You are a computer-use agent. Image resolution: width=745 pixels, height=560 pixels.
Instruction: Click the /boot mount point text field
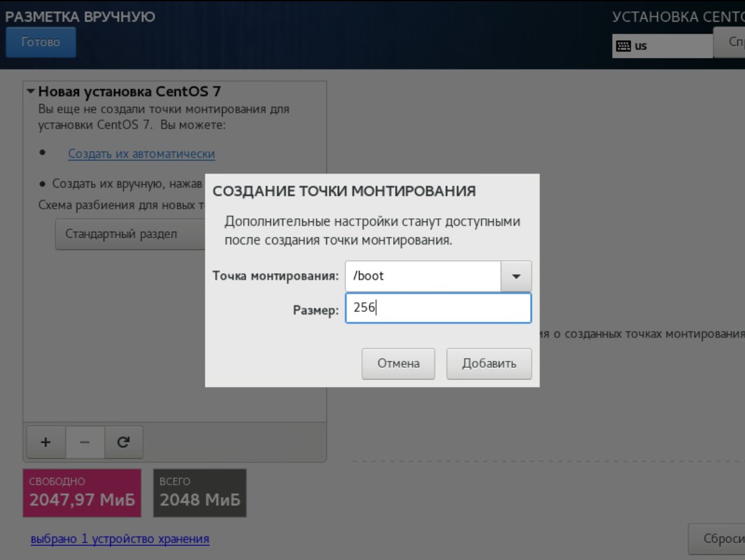(x=423, y=276)
